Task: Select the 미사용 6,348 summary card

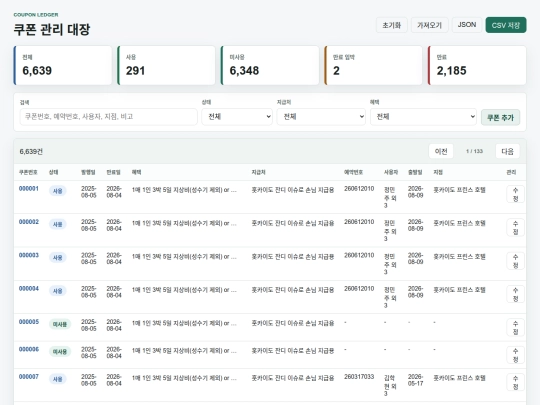Action: click(x=270, y=65)
